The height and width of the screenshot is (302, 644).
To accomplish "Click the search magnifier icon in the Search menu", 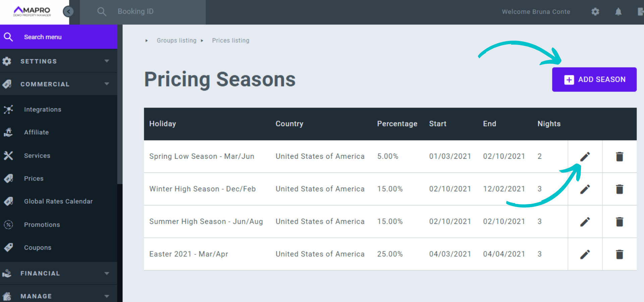I will coord(8,37).
